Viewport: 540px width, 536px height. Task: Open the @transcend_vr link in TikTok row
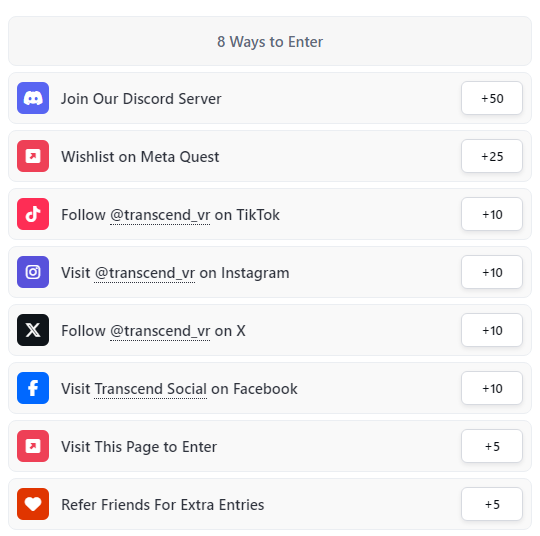pyautogui.click(x=160, y=215)
